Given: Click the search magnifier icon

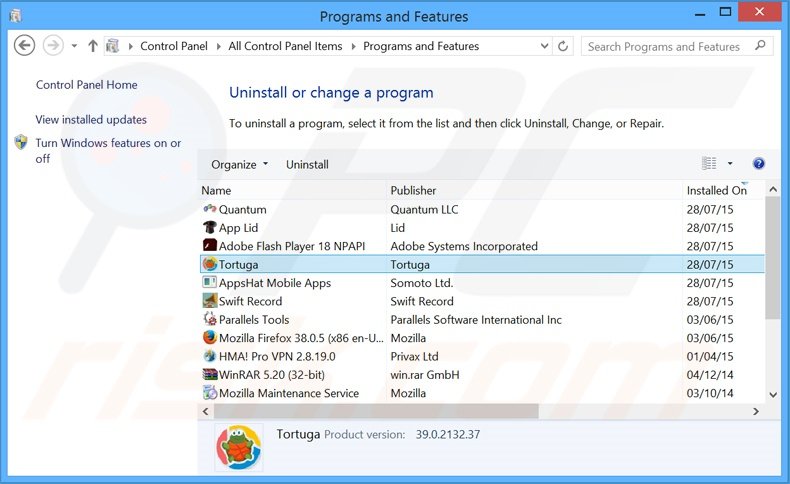Looking at the screenshot, I should [760, 46].
